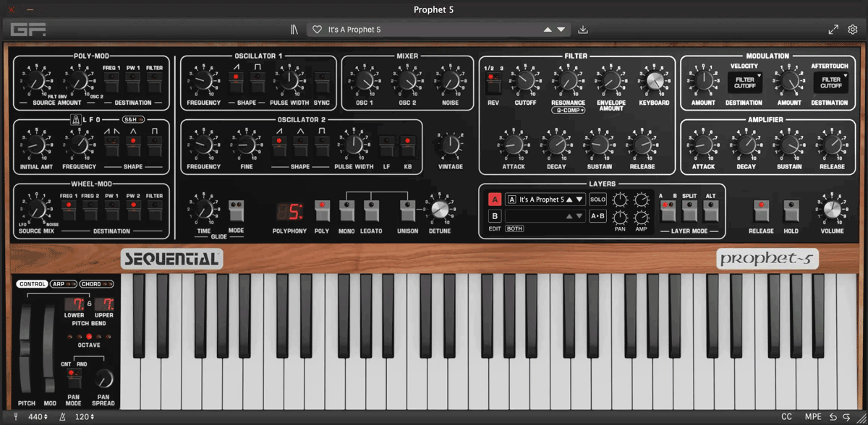
Task: Click the layer SOLO button
Action: click(597, 199)
